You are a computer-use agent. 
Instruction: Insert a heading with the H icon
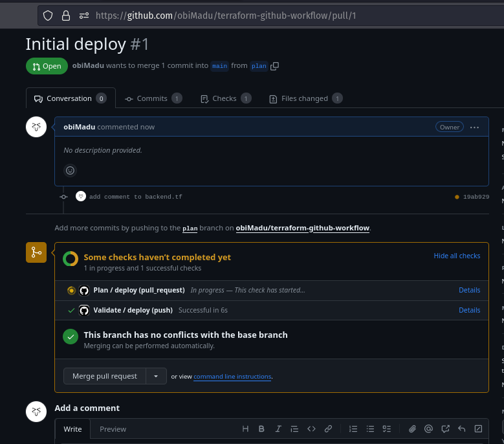[245, 428]
